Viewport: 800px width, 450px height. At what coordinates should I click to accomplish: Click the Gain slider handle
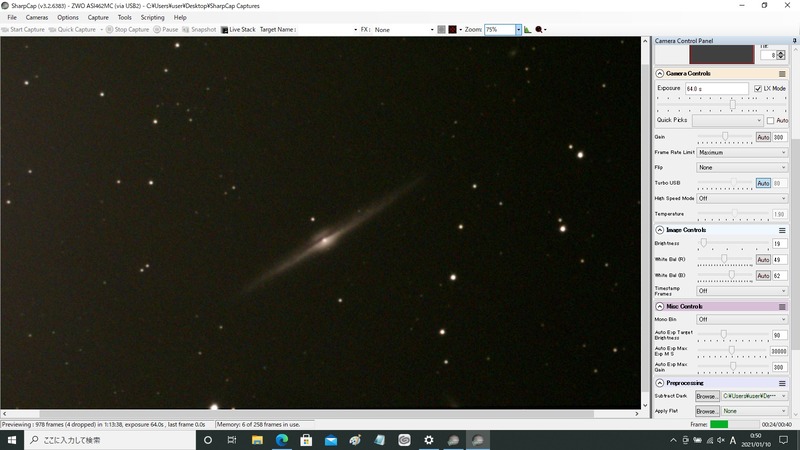tap(725, 136)
